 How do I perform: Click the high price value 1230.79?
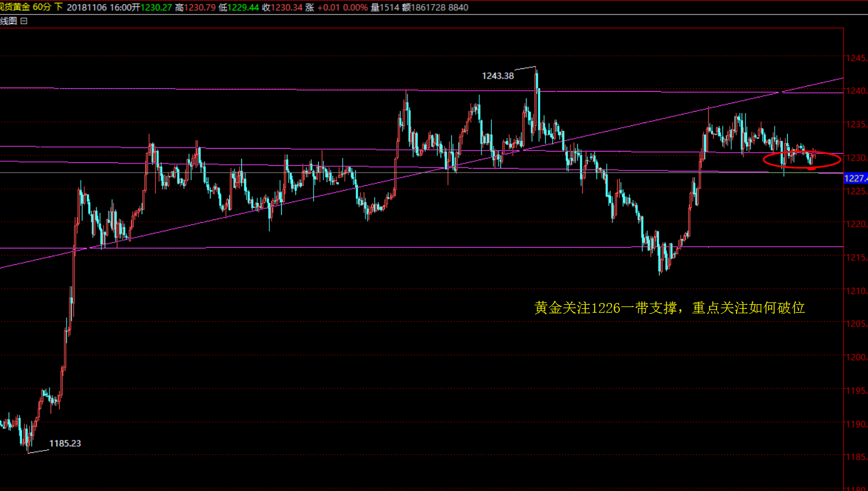pos(200,7)
